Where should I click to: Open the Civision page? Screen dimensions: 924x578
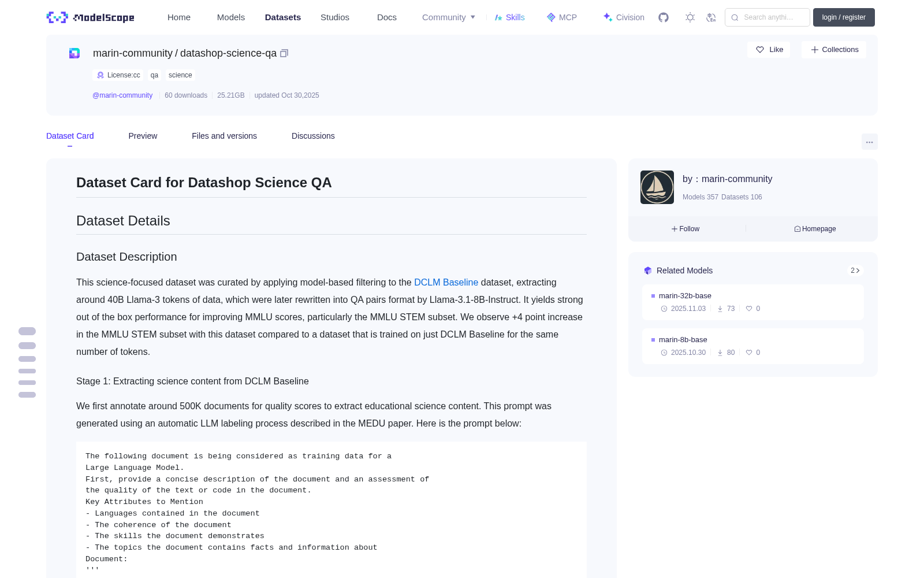click(624, 17)
